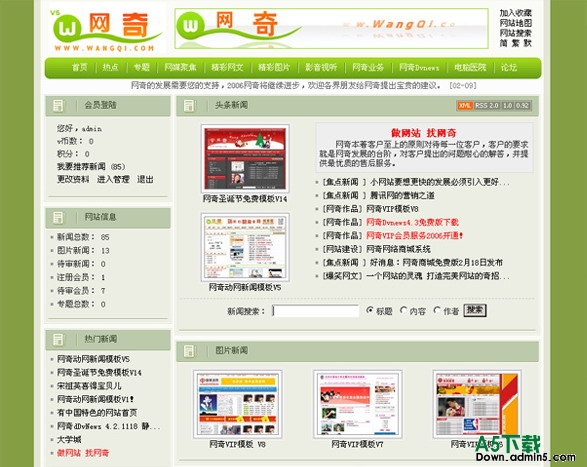Screen dimensions: 587x467
Task: Open headline 一个网站的灵魂 打造完美网站的奇招
Action: pyautogui.click(x=438, y=276)
